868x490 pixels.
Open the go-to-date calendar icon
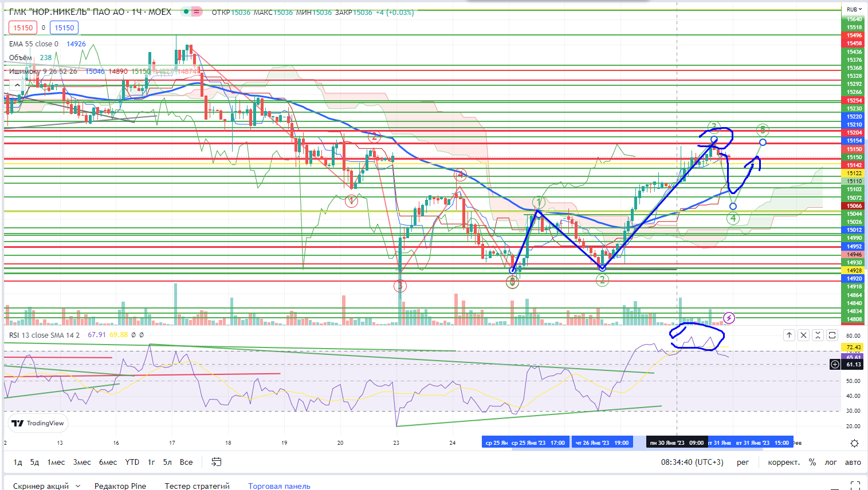[216, 462]
